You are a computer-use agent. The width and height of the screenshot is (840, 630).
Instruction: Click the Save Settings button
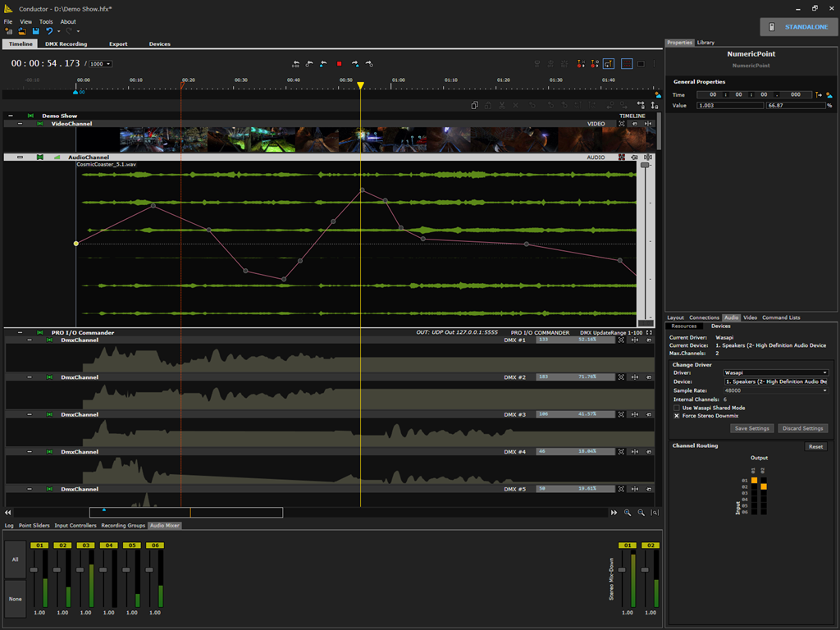point(751,428)
